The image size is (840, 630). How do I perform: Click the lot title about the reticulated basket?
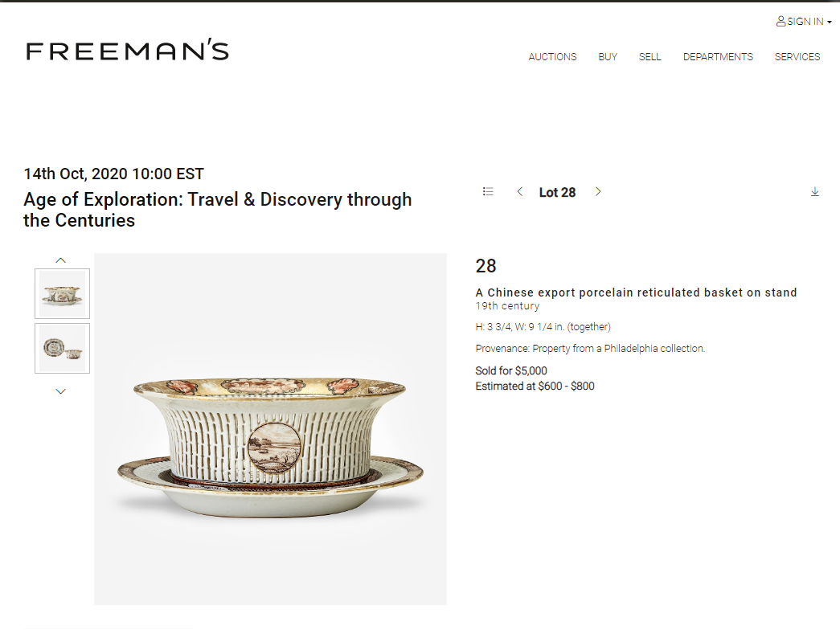point(636,292)
